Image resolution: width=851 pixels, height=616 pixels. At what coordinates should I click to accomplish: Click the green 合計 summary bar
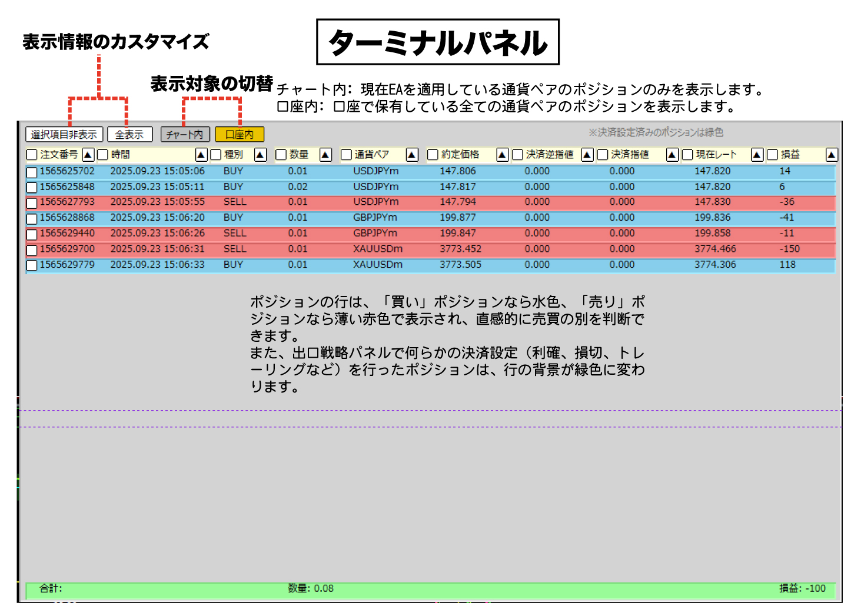tap(430, 589)
